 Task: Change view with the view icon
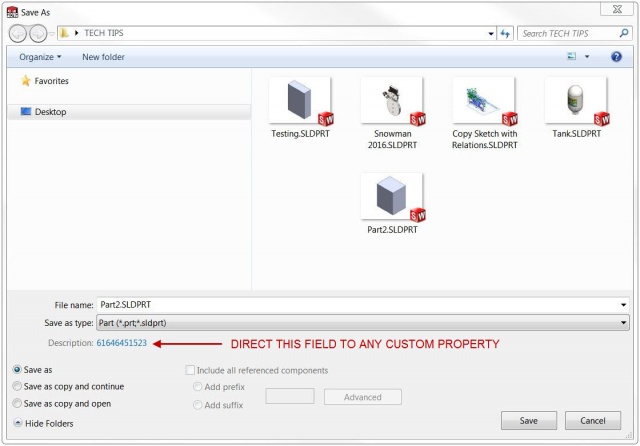[572, 56]
